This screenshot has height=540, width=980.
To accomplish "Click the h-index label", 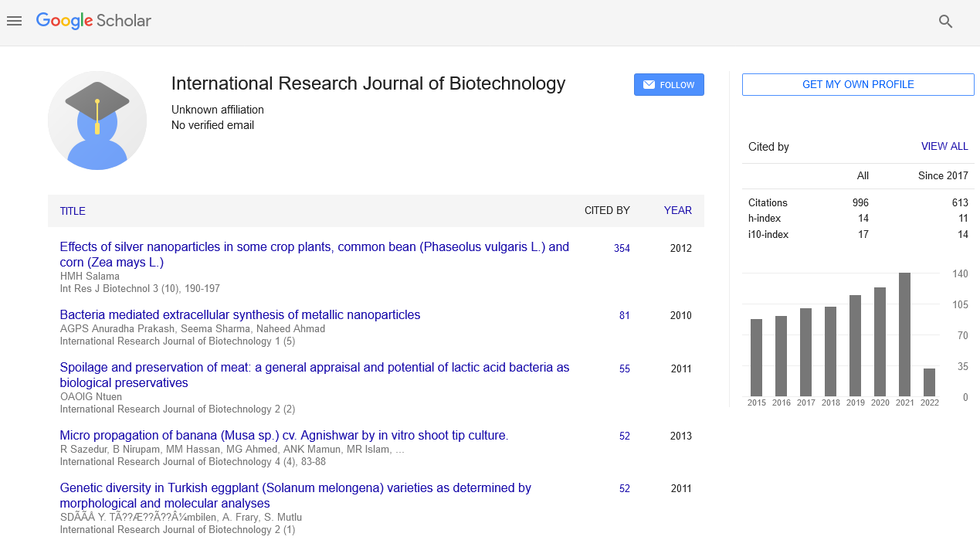I will point(765,219).
